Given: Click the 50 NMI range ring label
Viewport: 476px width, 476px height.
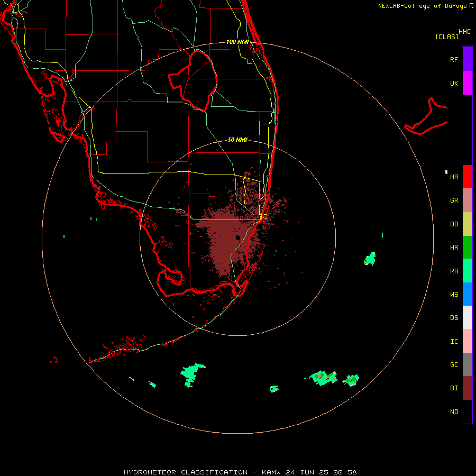Looking at the screenshot, I should click(237, 140).
